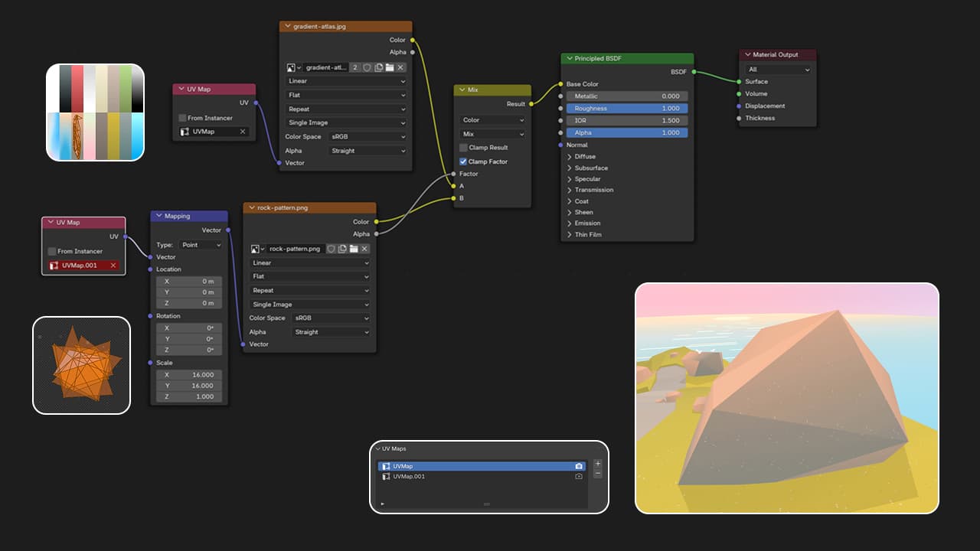
Task: Unlink the rock-pattern.png image with the X icon
Action: point(364,249)
